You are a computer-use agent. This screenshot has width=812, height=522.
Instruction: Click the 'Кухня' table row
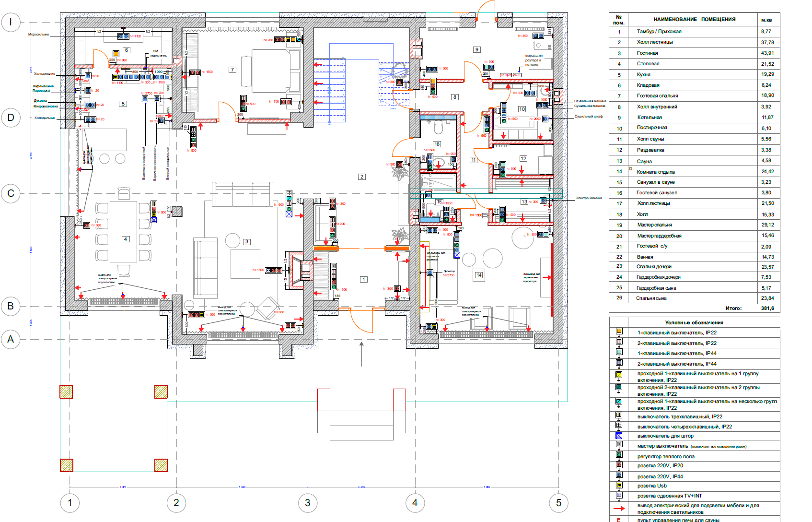695,74
